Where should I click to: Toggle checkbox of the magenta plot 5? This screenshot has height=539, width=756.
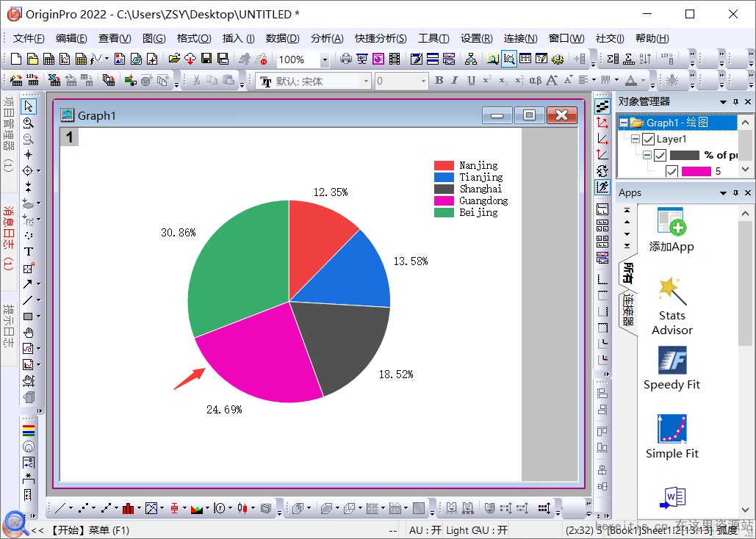coord(672,171)
